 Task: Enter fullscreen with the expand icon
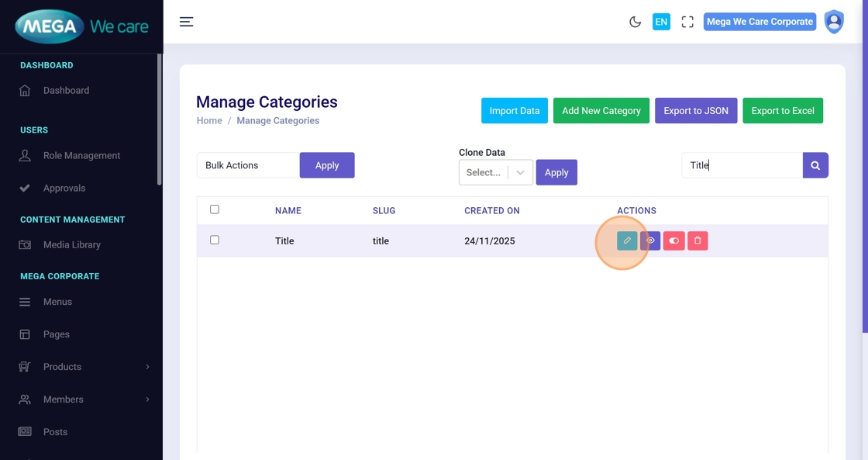coord(687,22)
